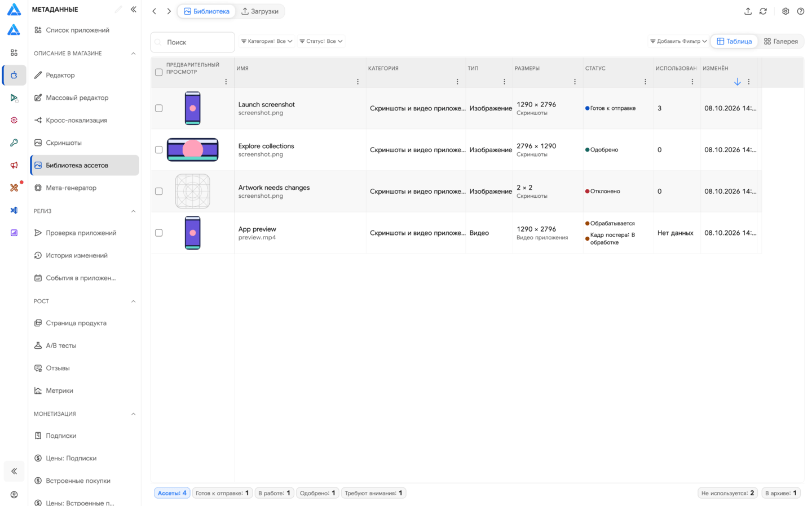This screenshot has width=812, height=506.
Task: Collapse sidebar with double chevron near МЕТАДАННЫЕ
Action: coord(134,9)
